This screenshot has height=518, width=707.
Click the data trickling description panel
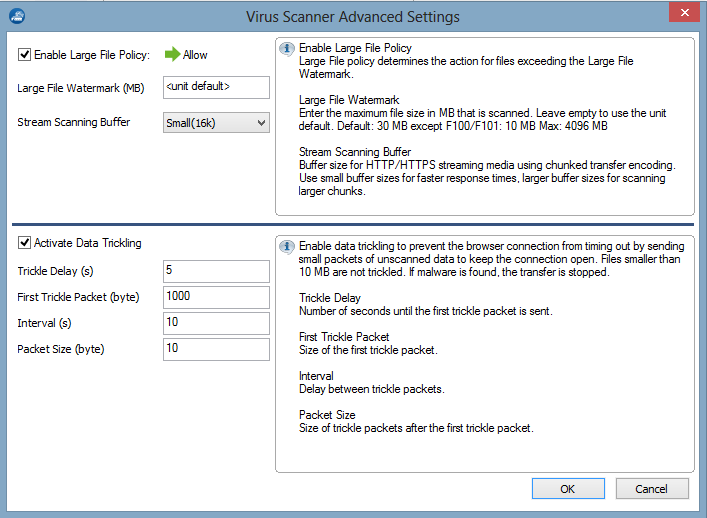tap(484, 350)
